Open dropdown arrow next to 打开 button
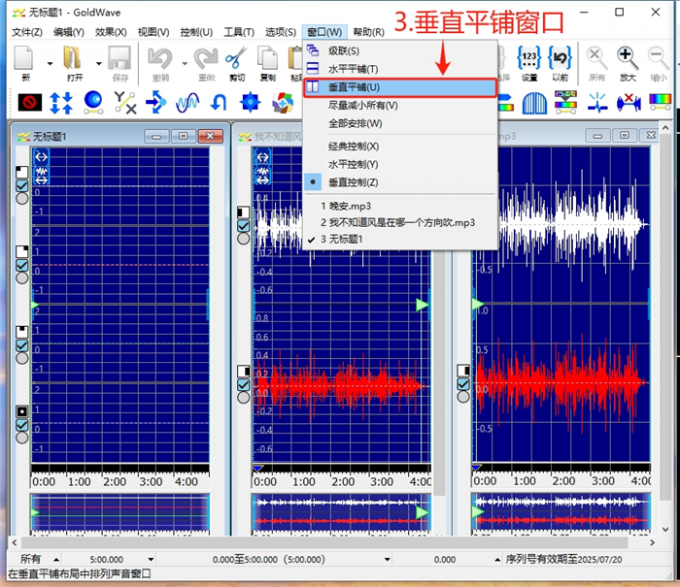The image size is (680, 587). point(98,64)
